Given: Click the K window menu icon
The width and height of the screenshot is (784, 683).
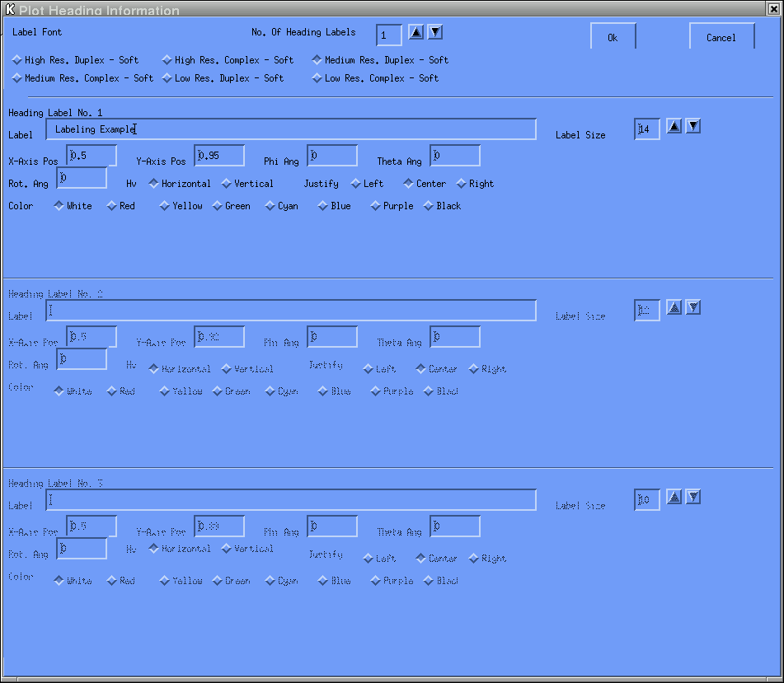Looking at the screenshot, I should pyautogui.click(x=10, y=8).
